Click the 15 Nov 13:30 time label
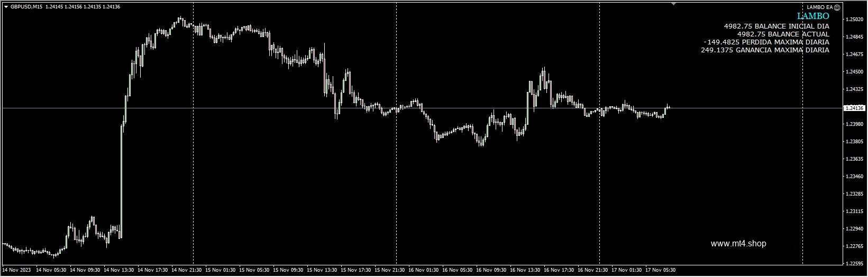Screen dimensions: 868x277 pyautogui.click(x=322, y=270)
